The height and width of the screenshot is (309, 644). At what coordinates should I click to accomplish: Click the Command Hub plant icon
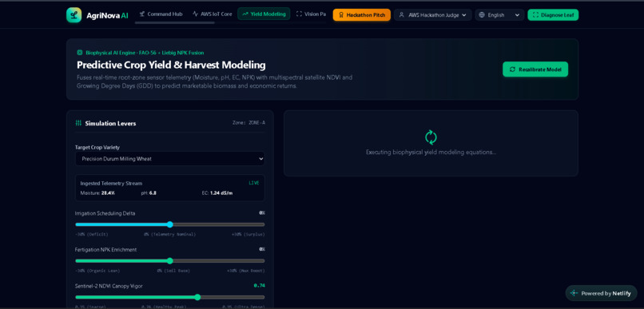[142, 14]
